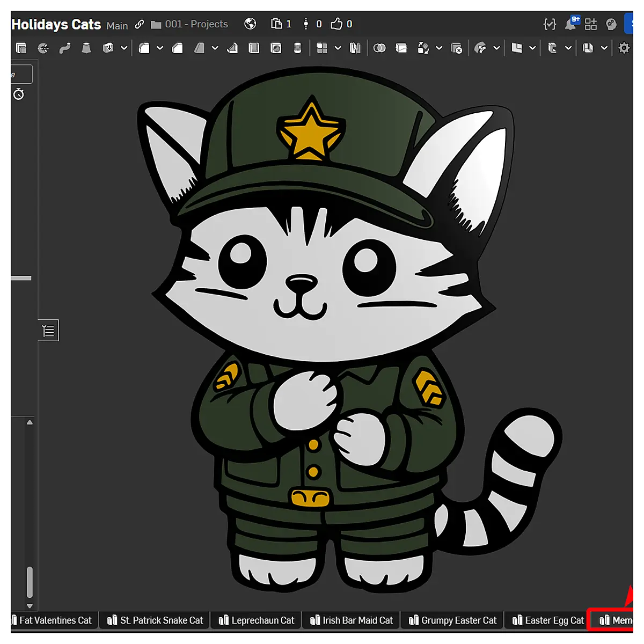The width and height of the screenshot is (644, 644).
Task: Select the Chamfer tool
Action: coord(177,48)
